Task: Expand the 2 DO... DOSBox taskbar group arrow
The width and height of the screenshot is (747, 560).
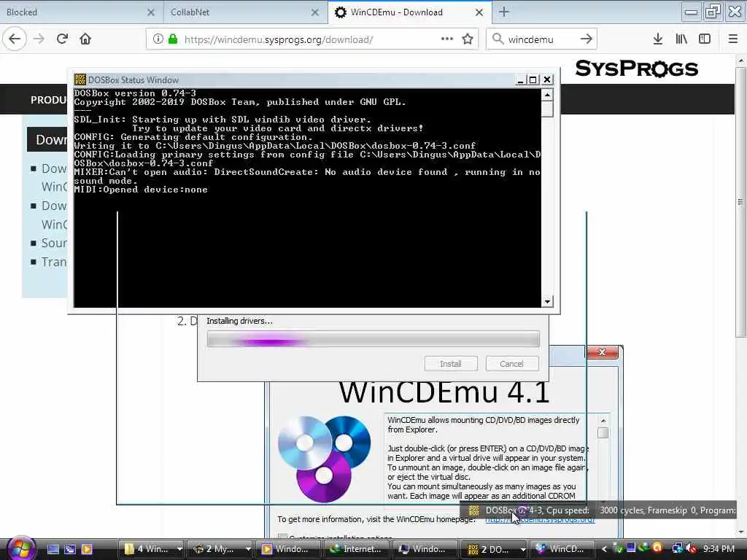Action: 522,549
